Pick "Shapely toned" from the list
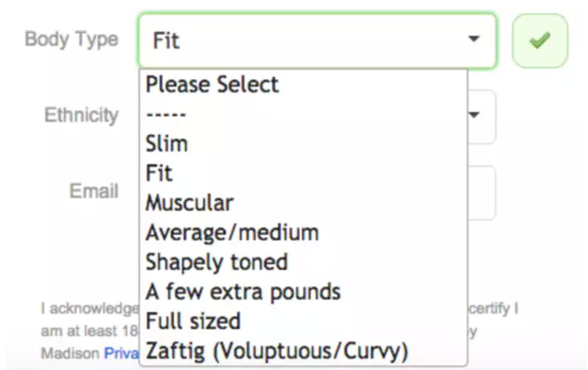The image size is (588, 370). click(216, 262)
